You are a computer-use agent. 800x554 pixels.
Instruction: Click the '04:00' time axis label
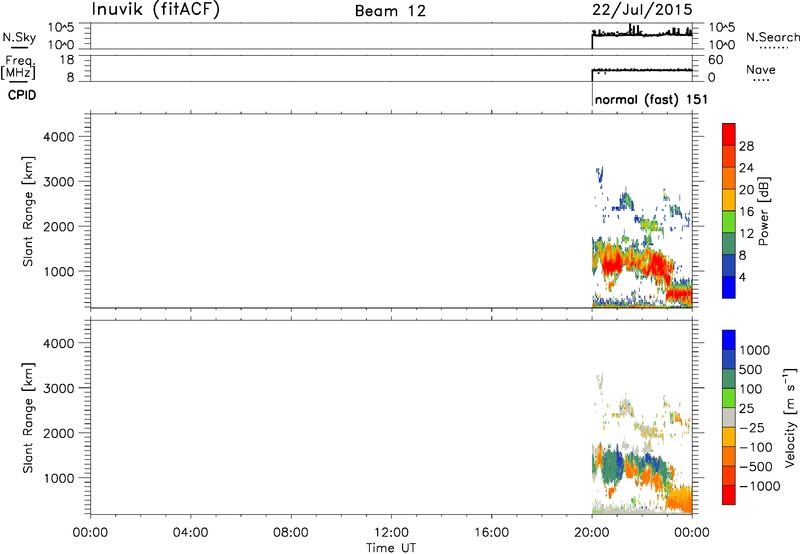(x=190, y=533)
